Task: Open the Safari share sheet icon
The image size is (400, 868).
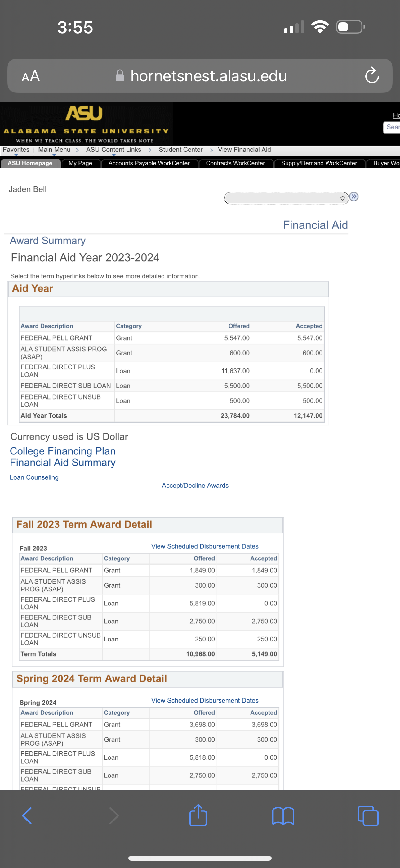Action: point(198,815)
